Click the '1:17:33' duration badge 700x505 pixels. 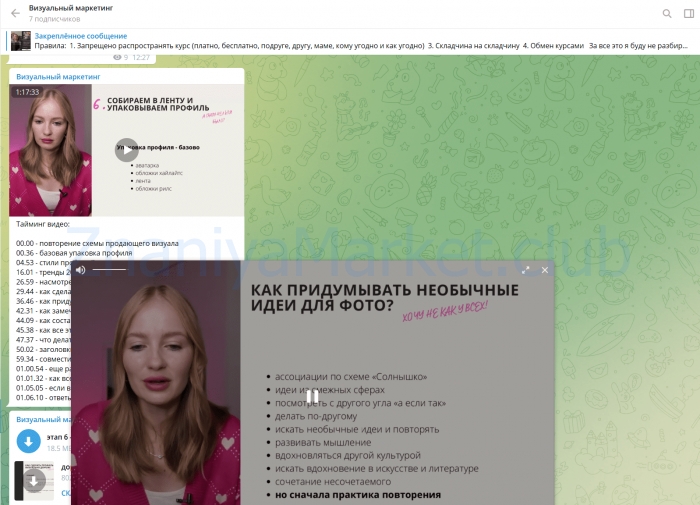(x=27, y=92)
